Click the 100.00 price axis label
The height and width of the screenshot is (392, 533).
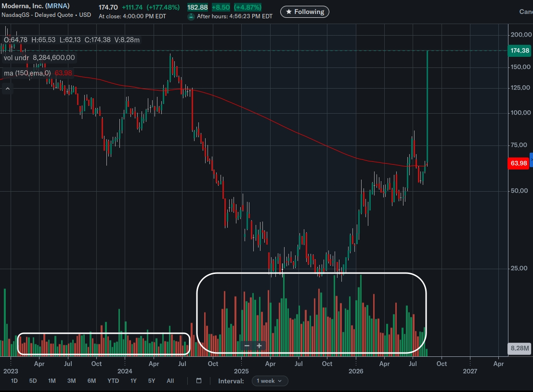(x=521, y=113)
